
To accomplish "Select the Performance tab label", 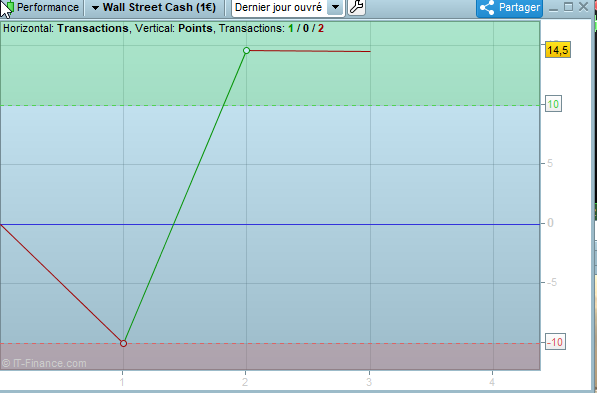I will tap(48, 7).
